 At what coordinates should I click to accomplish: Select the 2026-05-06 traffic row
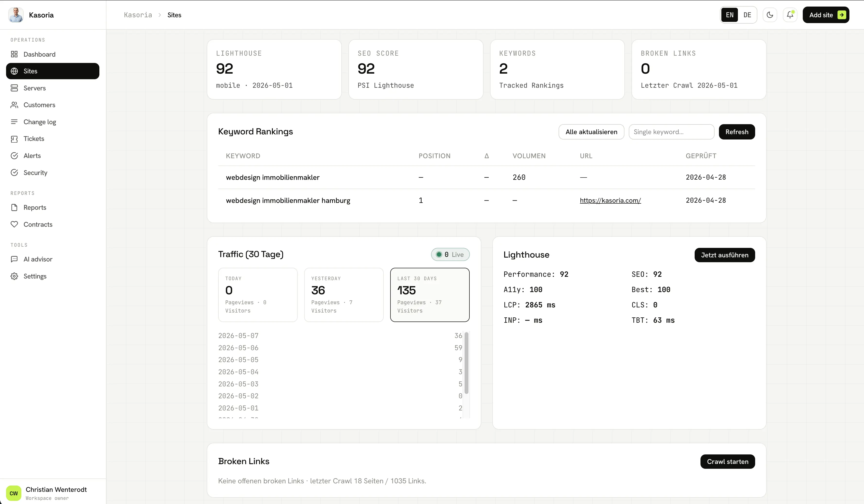[340, 348]
